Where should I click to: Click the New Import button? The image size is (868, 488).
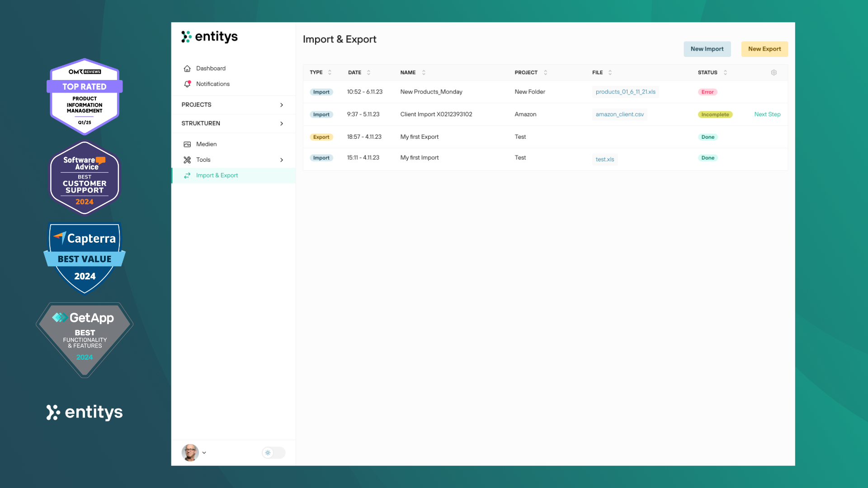[707, 49]
